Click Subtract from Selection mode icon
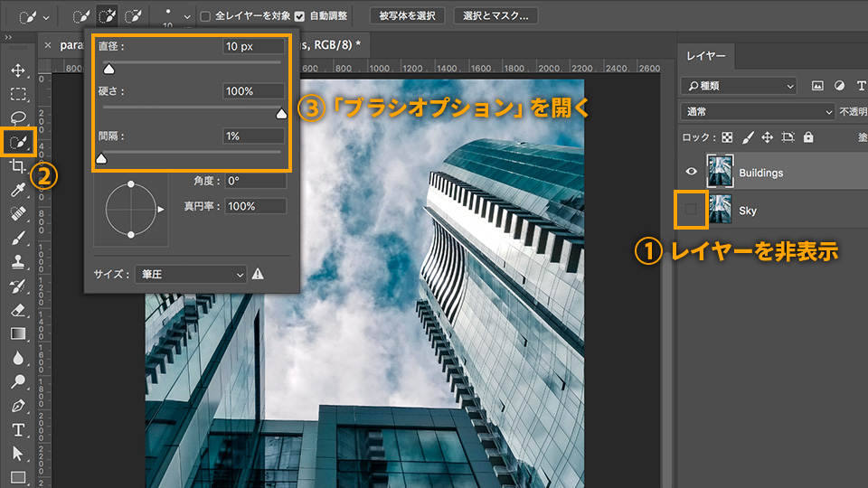Image resolution: width=868 pixels, height=488 pixels. click(x=133, y=16)
